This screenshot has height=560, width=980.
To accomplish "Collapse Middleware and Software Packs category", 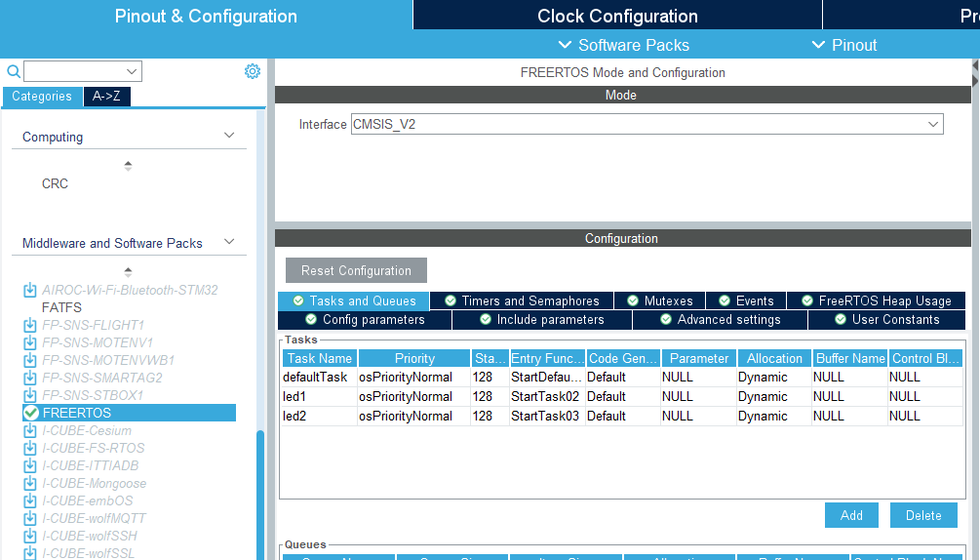I will coord(229,242).
